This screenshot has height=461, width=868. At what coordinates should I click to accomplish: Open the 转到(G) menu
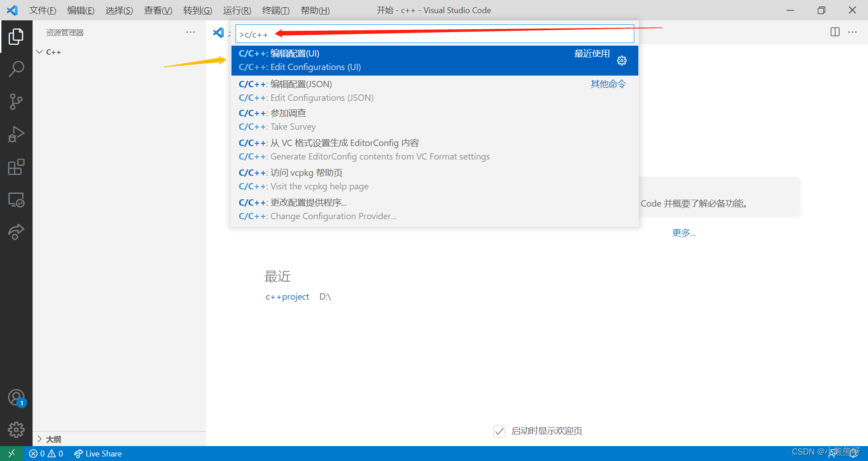[x=198, y=10]
